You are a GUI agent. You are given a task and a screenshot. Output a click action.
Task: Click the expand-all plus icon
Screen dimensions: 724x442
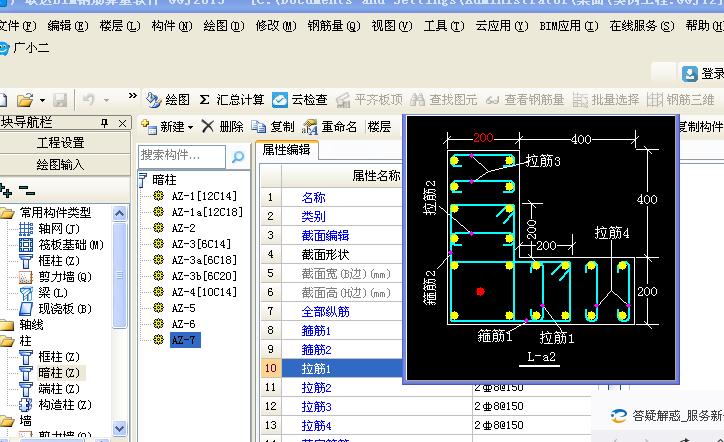6,190
